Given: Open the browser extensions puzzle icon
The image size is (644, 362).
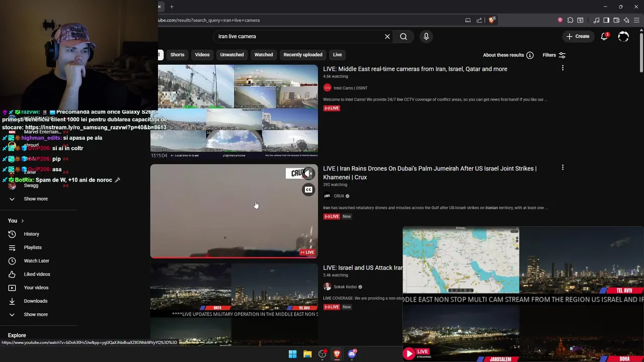Looking at the screenshot, I should (570, 20).
